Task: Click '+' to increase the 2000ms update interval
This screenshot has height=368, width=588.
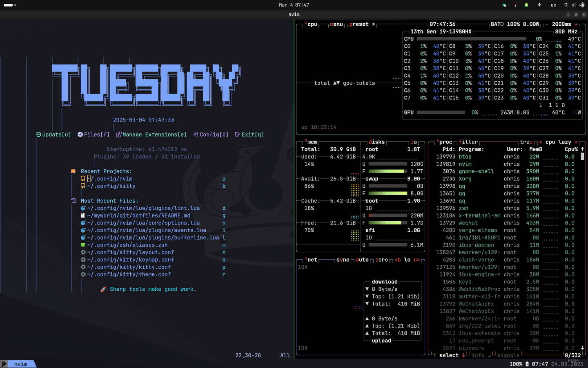Action: [577, 24]
